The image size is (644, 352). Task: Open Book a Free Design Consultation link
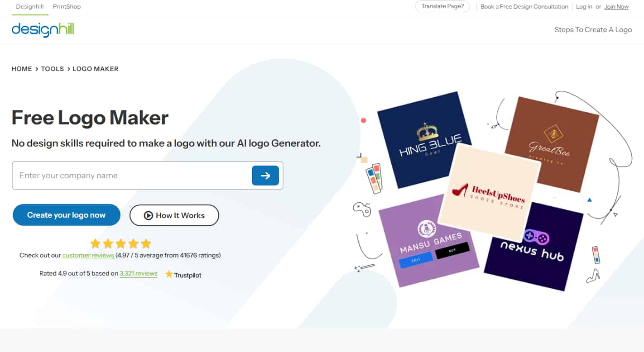[524, 7]
